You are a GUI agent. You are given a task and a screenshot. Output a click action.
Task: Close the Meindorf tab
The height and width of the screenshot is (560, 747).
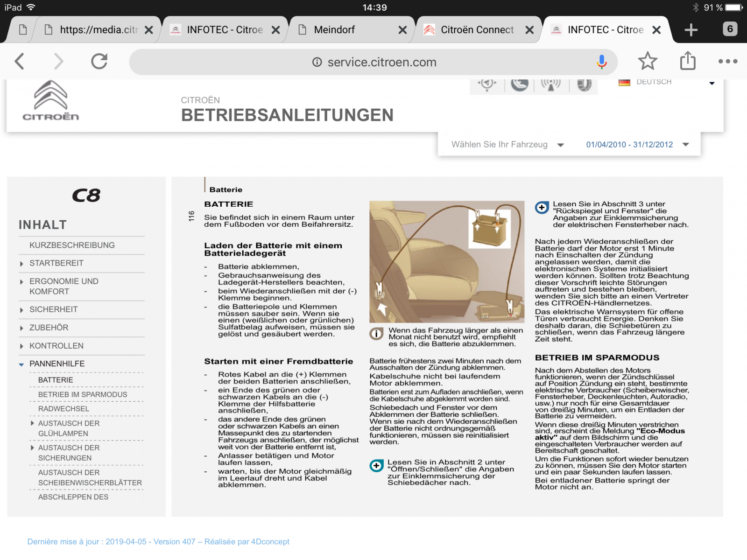pos(402,30)
